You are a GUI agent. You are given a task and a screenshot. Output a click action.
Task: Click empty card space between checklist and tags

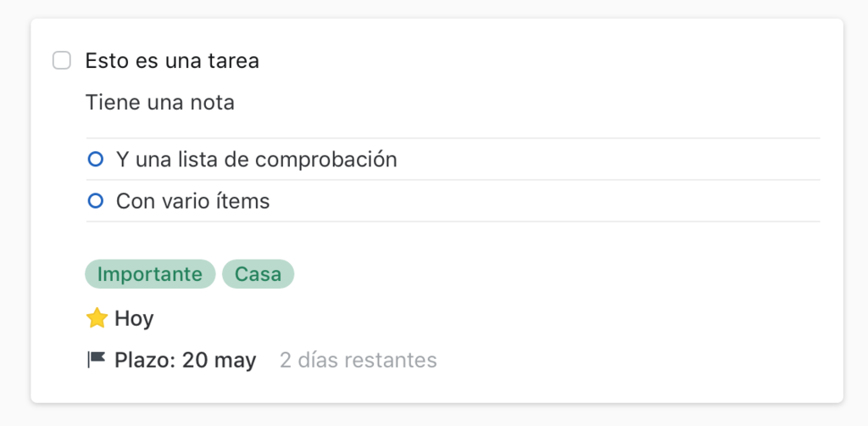[x=453, y=240]
